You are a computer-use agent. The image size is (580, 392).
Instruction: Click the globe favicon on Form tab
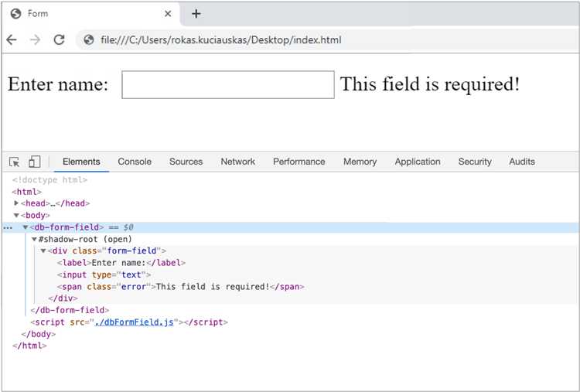pyautogui.click(x=16, y=14)
